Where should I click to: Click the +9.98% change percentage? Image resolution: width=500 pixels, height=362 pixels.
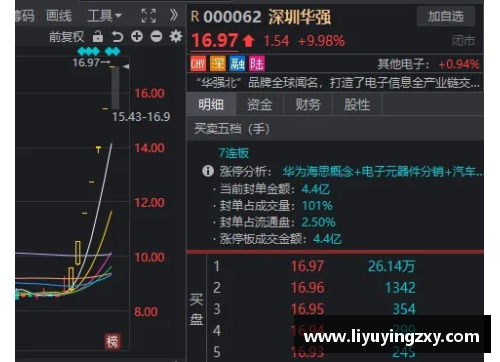click(321, 41)
